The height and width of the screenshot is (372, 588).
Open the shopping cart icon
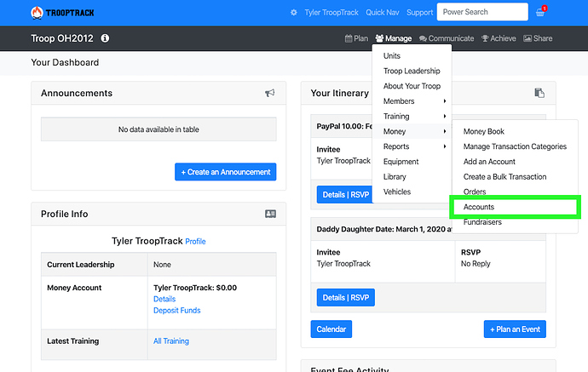540,13
